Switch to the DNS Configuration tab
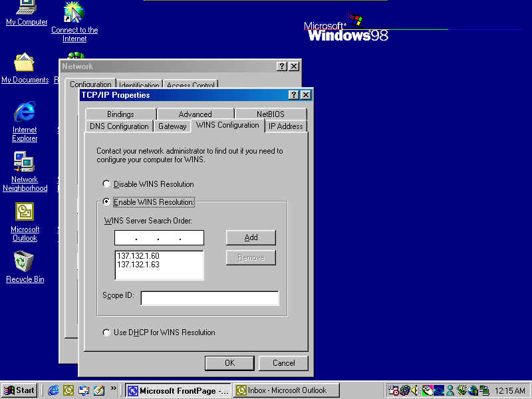The image size is (532, 399). 119,126
